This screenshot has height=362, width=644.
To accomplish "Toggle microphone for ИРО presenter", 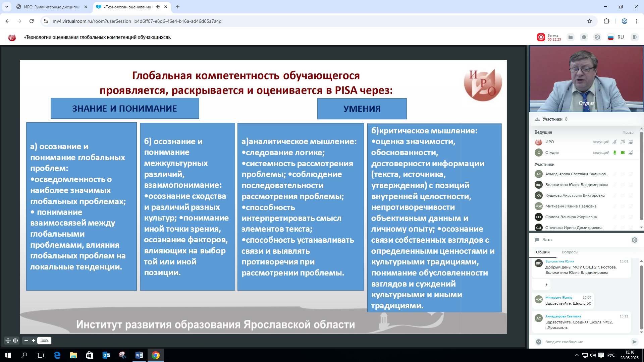I will (615, 142).
